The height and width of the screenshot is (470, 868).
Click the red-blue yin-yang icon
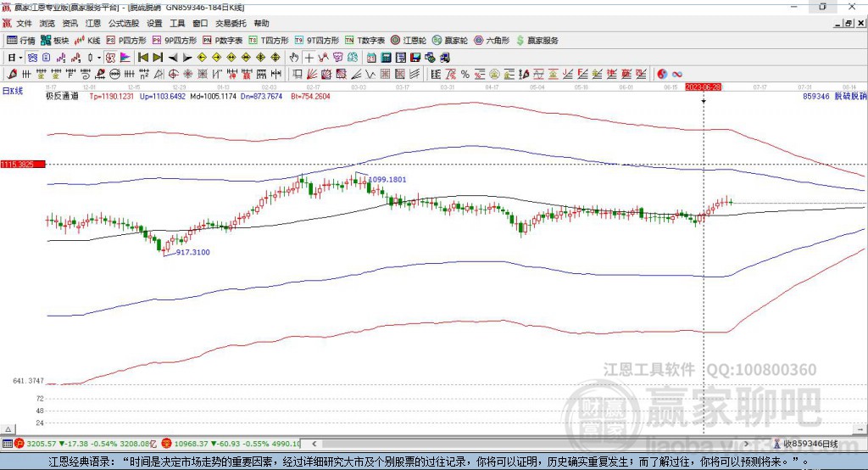[x=662, y=75]
